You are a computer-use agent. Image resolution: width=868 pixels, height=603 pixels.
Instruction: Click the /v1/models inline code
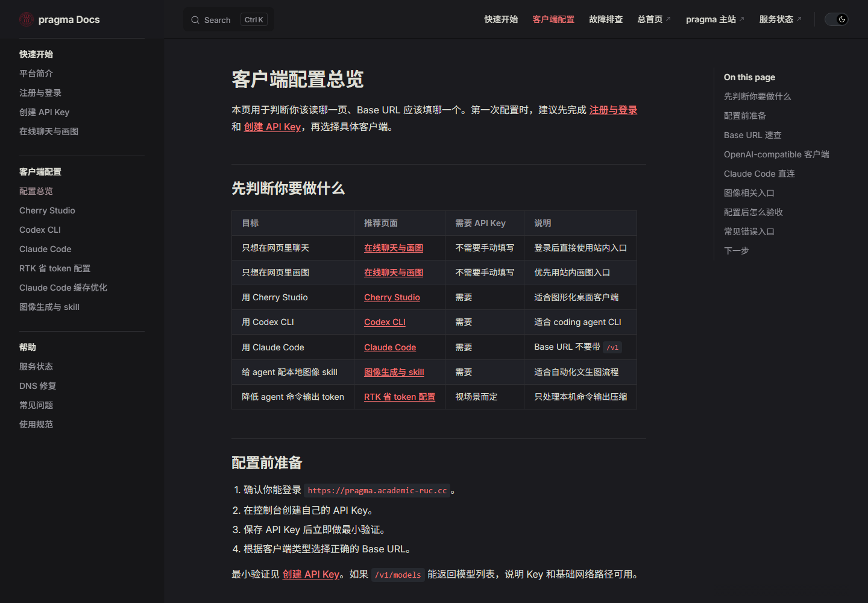coord(398,575)
